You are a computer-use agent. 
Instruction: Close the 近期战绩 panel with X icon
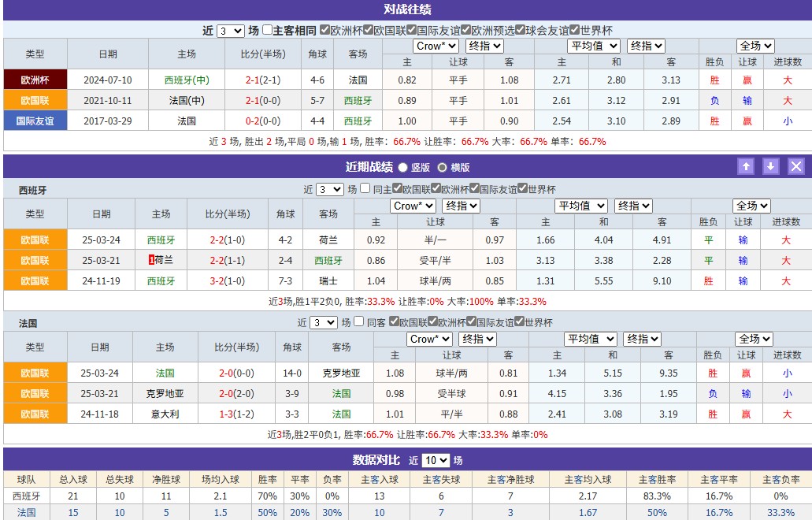tap(796, 166)
